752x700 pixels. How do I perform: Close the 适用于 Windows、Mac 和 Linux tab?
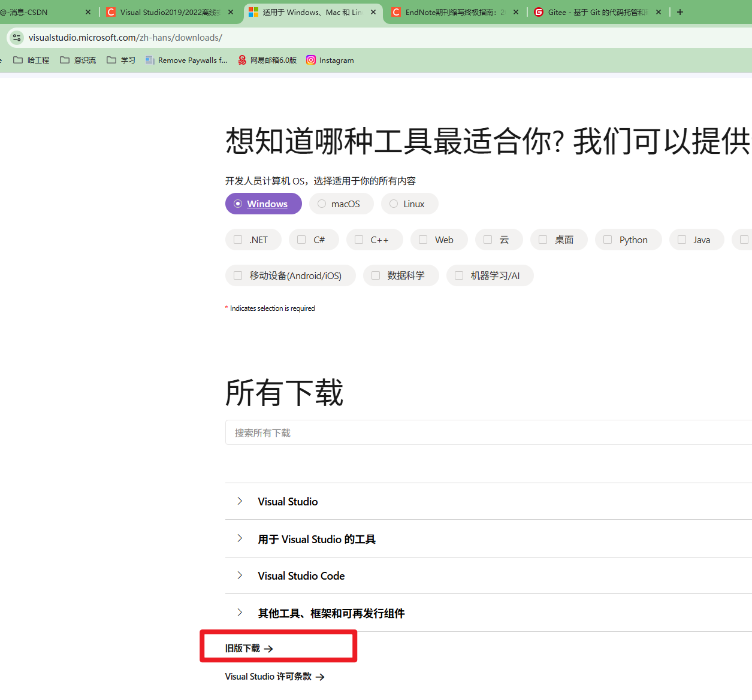click(373, 12)
